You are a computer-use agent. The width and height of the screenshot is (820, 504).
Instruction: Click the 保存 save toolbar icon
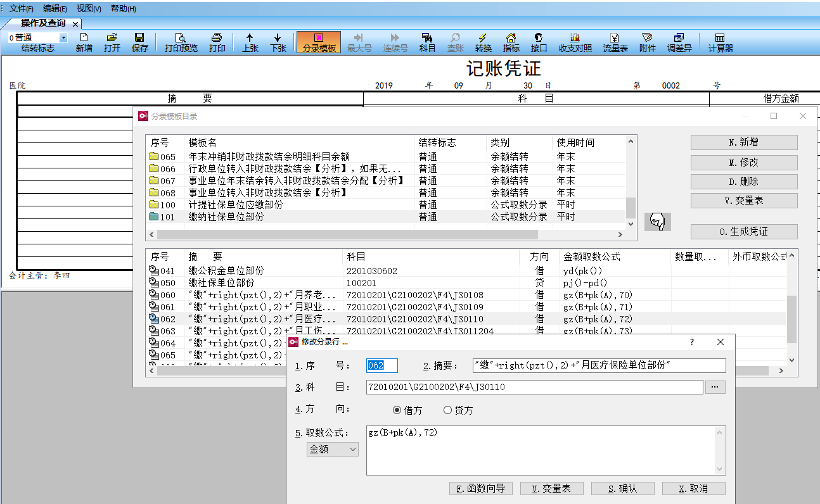[x=139, y=42]
